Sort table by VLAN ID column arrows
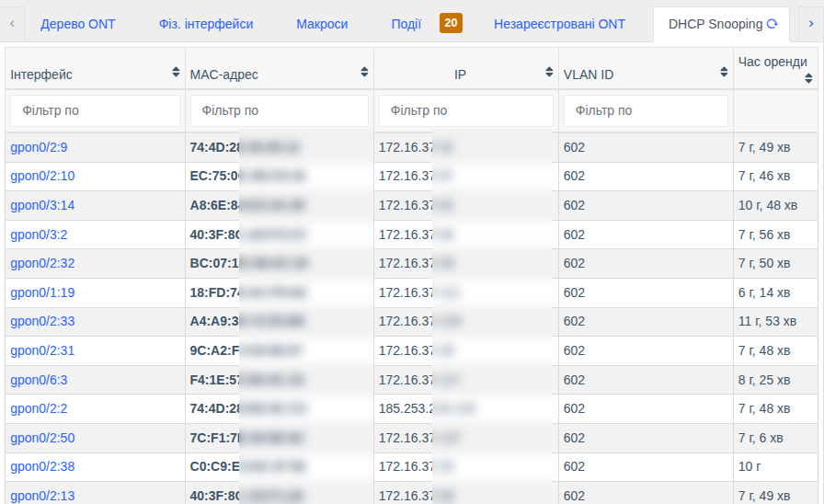Screen dimensions: 824x504 [x=724, y=73]
